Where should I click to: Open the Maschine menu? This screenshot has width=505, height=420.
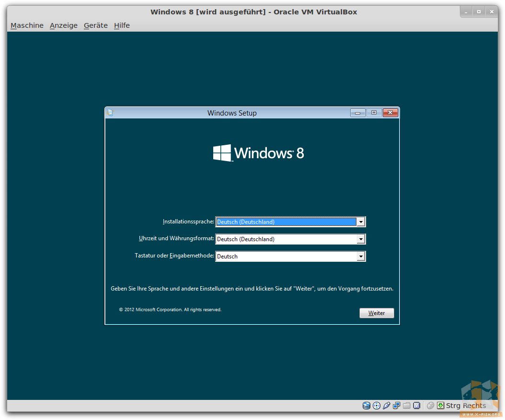27,25
